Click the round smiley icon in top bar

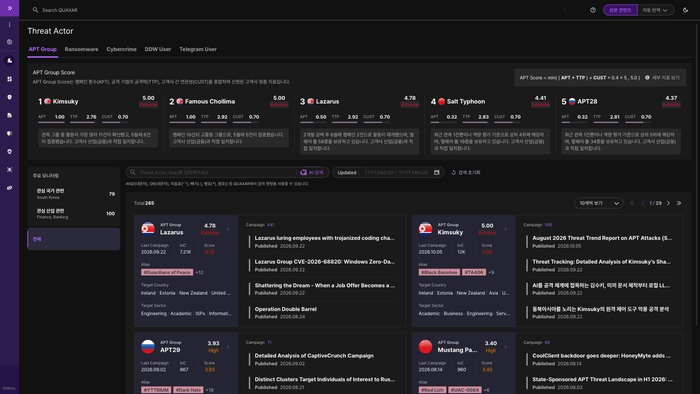593,10
